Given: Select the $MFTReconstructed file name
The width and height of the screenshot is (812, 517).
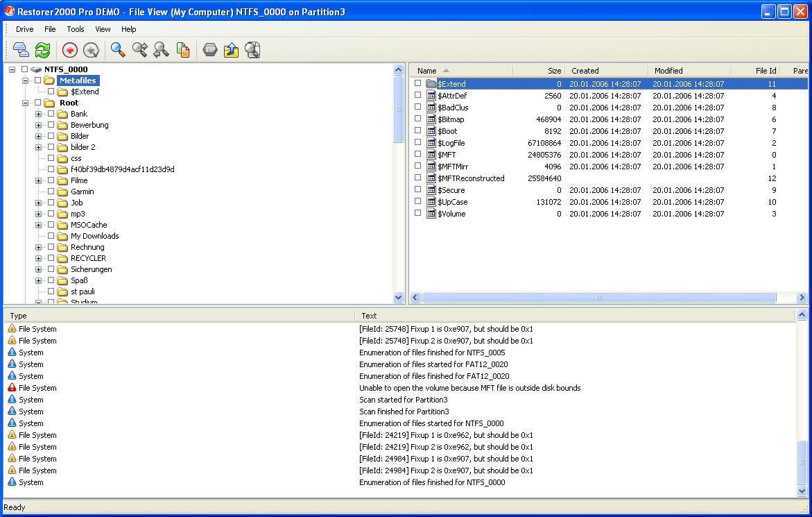Looking at the screenshot, I should tap(471, 178).
